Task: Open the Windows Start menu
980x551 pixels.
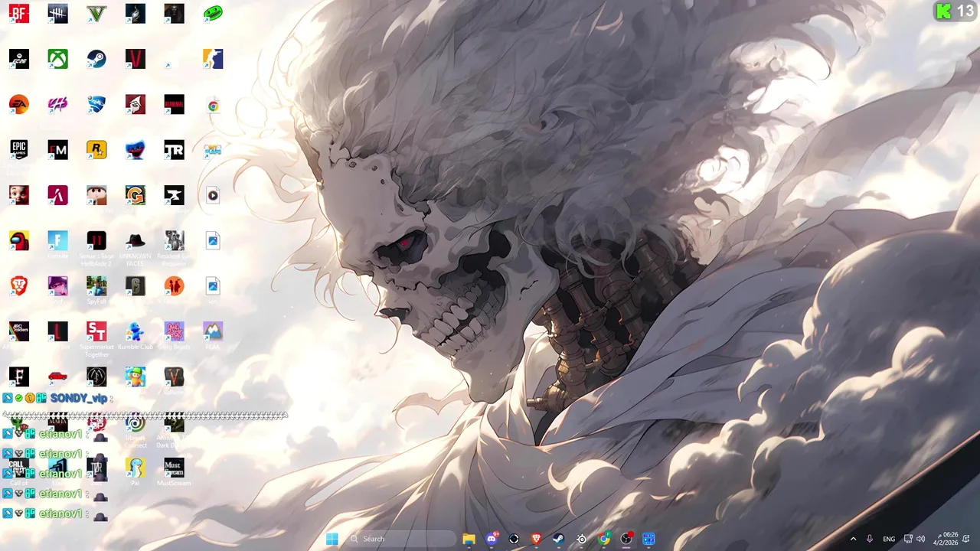Action: click(x=332, y=539)
